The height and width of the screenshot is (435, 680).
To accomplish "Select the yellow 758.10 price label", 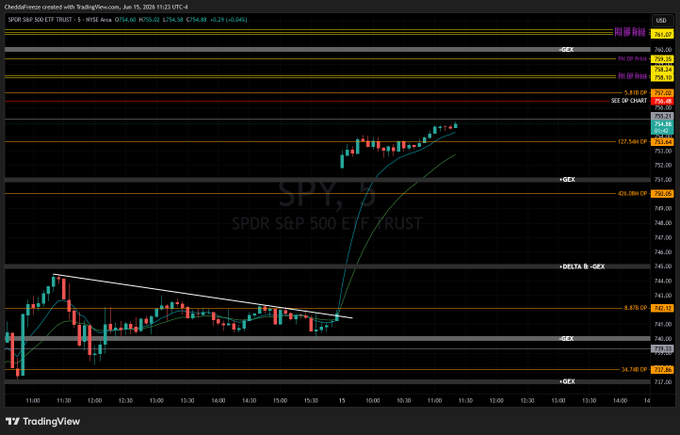I will click(663, 77).
